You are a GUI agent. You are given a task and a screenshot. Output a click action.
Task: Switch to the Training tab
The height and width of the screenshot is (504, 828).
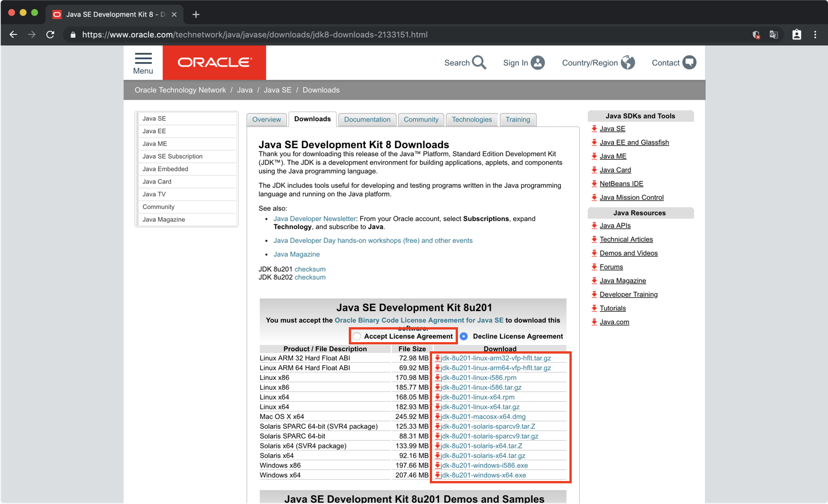(x=518, y=119)
